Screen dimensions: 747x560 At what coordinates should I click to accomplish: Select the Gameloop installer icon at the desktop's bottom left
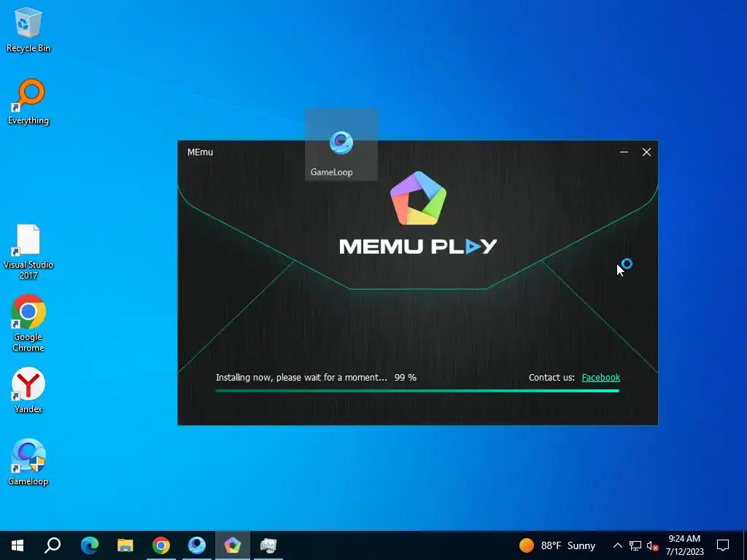pos(28,462)
